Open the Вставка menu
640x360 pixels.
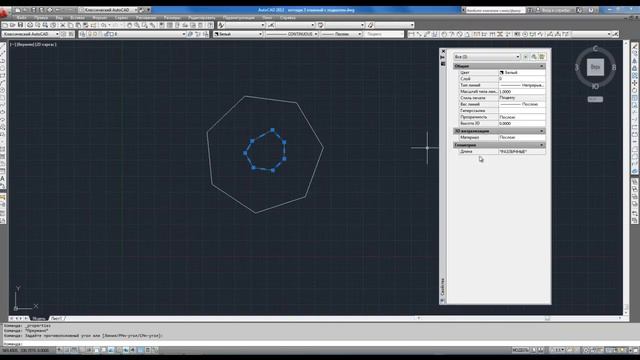[77, 18]
